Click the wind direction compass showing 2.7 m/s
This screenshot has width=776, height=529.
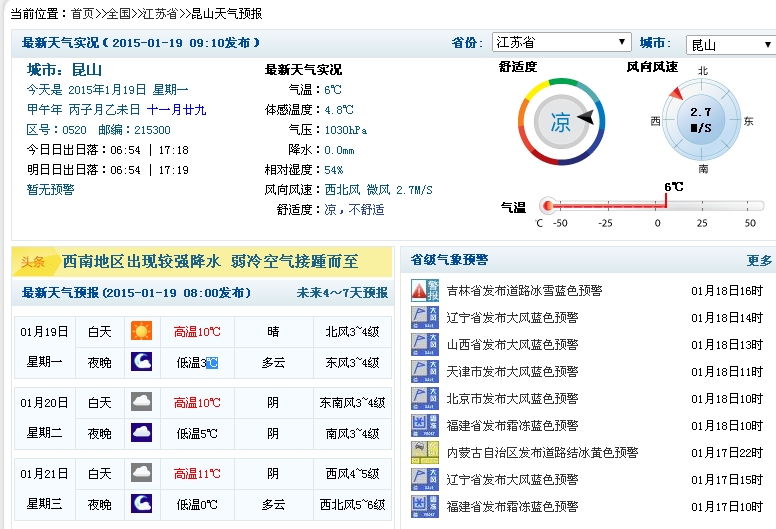pos(701,120)
